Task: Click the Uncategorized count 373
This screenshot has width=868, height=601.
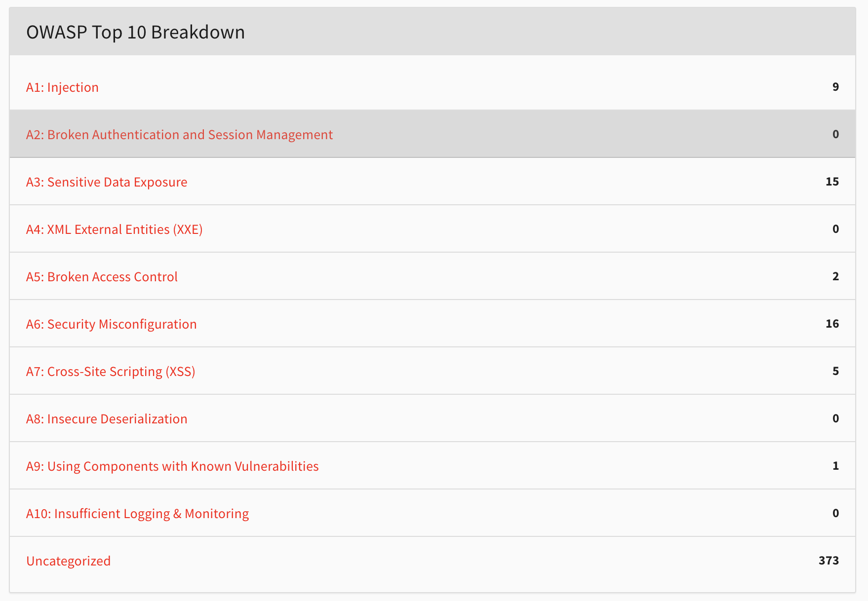Action: [x=829, y=561]
